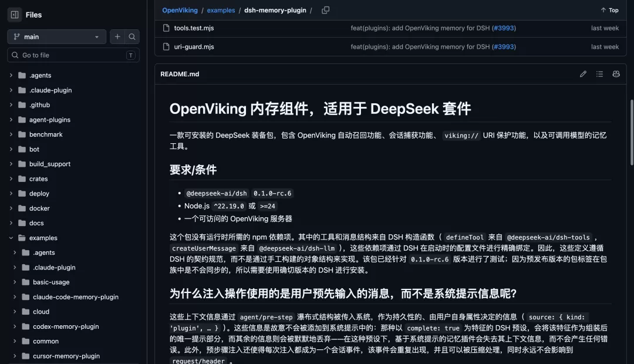
Task: Select the top-level .agents folder
Action: [40, 75]
